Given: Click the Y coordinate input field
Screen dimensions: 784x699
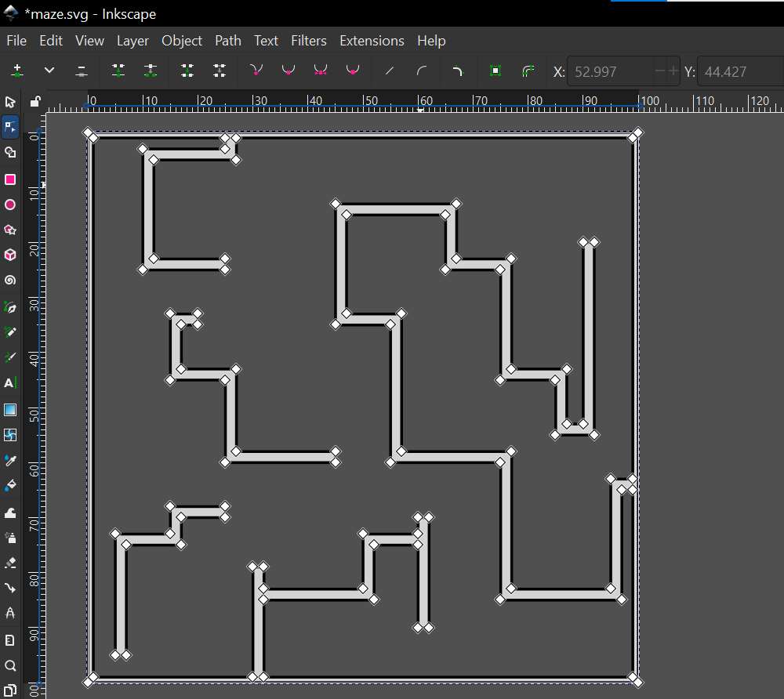Looking at the screenshot, I should (x=740, y=71).
